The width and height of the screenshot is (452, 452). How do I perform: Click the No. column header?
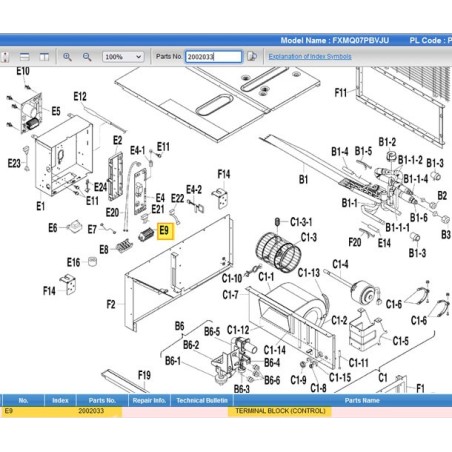(x=23, y=400)
